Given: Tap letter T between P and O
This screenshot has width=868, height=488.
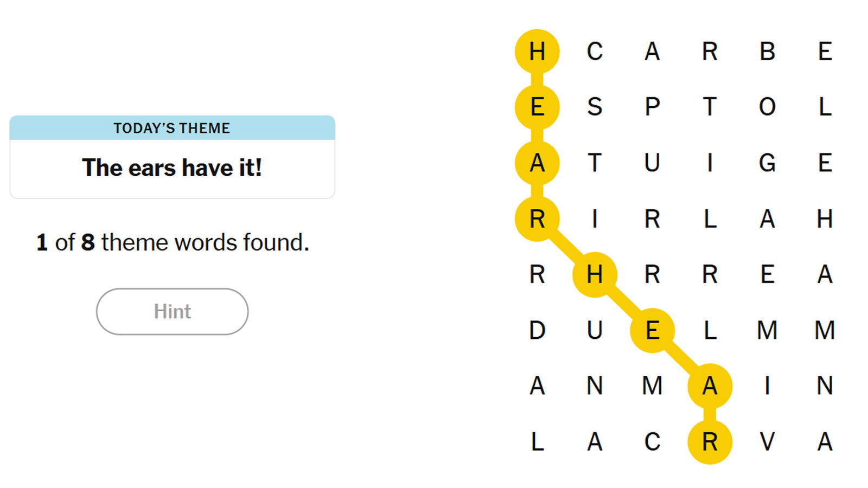Looking at the screenshot, I should pos(710,107).
